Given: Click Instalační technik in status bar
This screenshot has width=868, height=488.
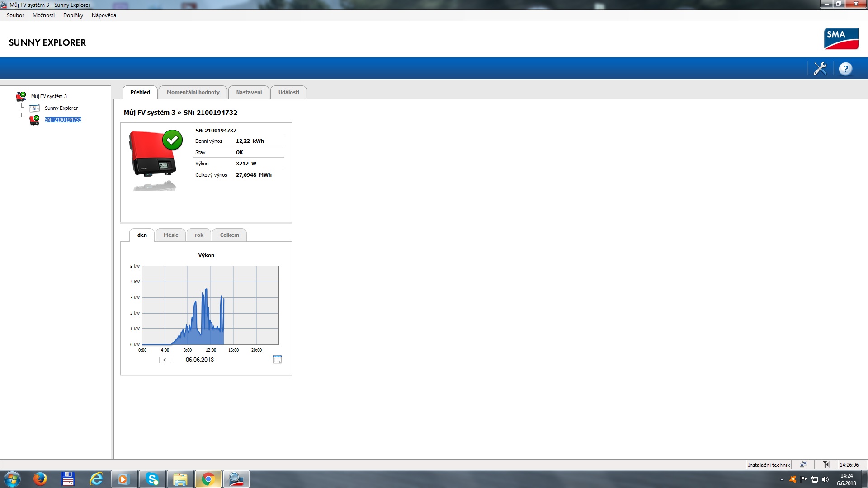Looking at the screenshot, I should tap(768, 465).
